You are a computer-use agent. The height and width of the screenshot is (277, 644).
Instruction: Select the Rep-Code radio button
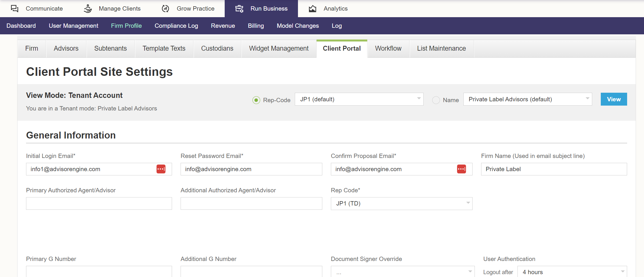[x=256, y=100]
